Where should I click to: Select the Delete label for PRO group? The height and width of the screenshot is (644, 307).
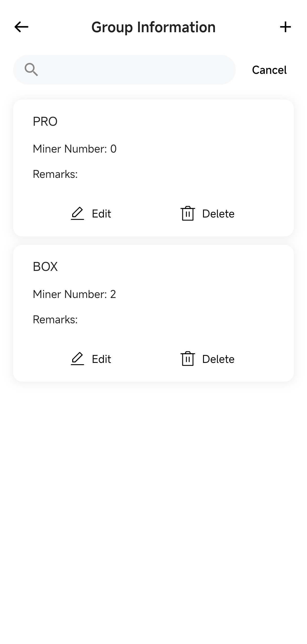(218, 214)
